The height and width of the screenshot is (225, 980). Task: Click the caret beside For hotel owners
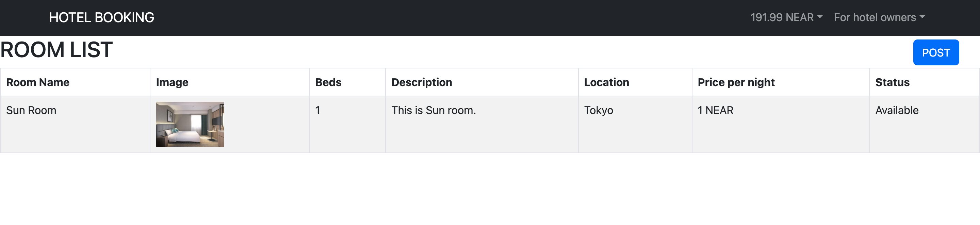pos(922,17)
